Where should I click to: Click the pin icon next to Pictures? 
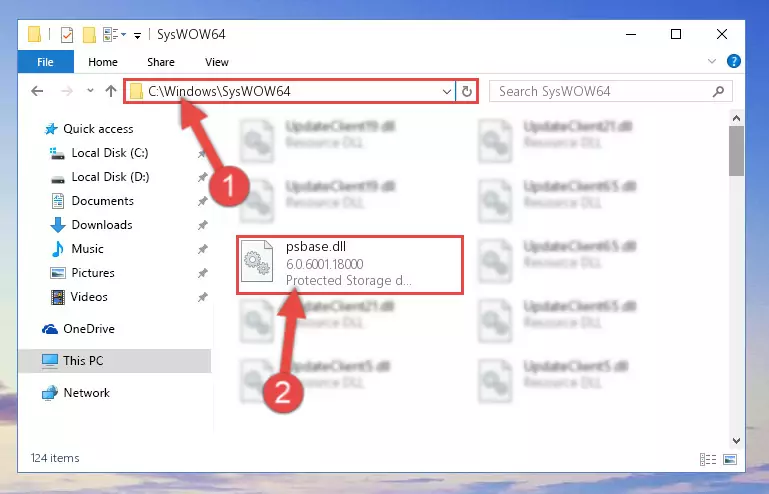click(202, 273)
